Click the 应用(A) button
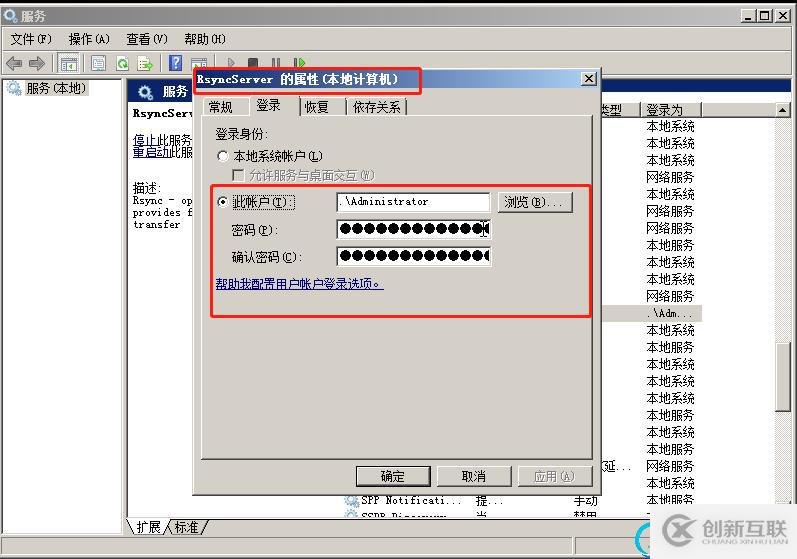 [x=555, y=476]
